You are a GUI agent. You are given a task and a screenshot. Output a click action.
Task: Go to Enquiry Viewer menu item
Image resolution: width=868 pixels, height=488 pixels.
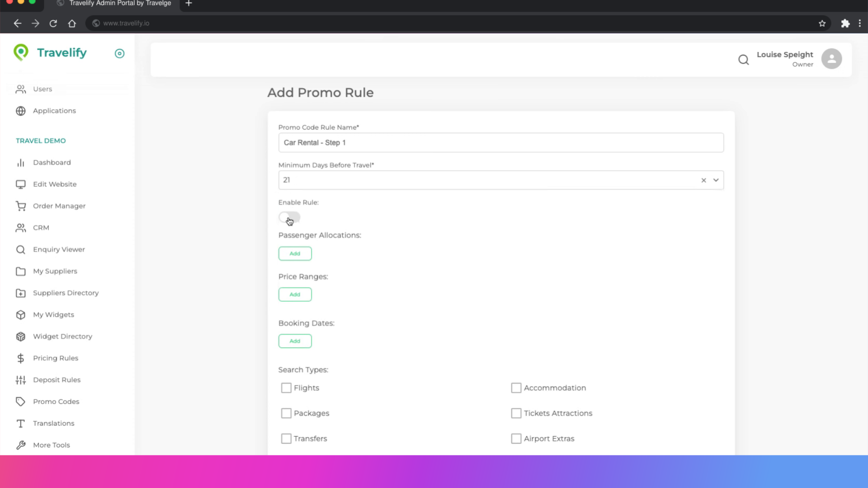pyautogui.click(x=59, y=249)
